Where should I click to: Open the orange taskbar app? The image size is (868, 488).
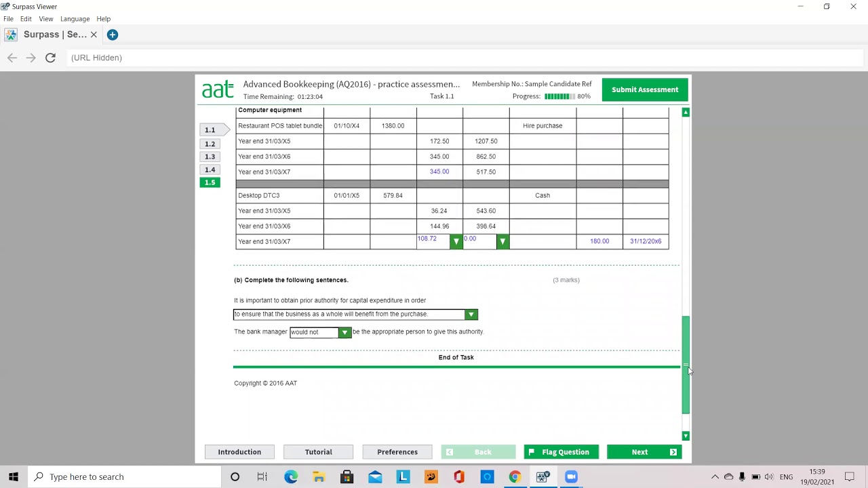[431, 476]
